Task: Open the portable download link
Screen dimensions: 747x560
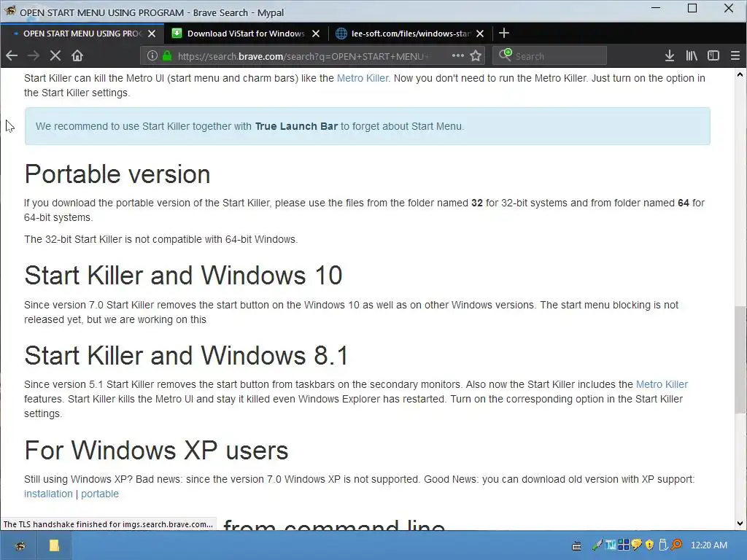Action: [99, 494]
